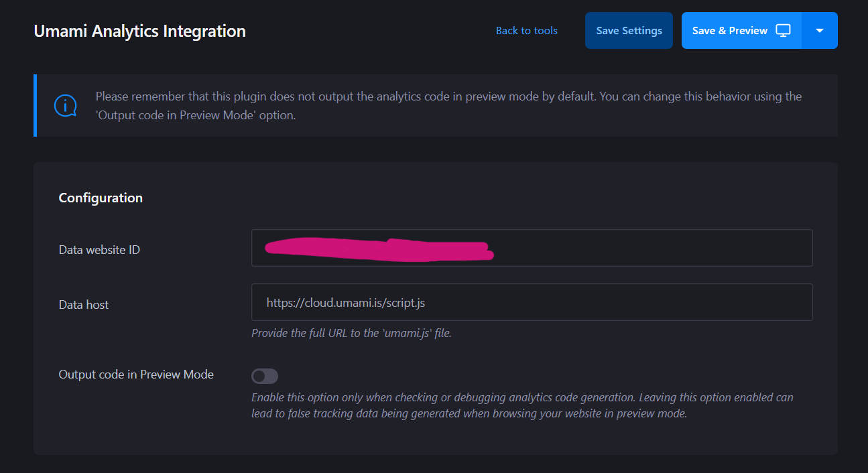Click the Data host label
868x473 pixels.
(x=84, y=305)
